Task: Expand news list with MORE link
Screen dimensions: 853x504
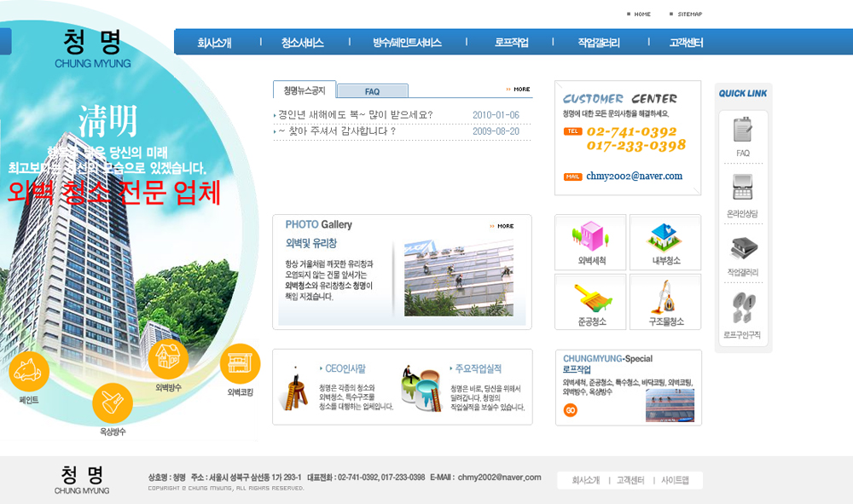Action: (518, 90)
